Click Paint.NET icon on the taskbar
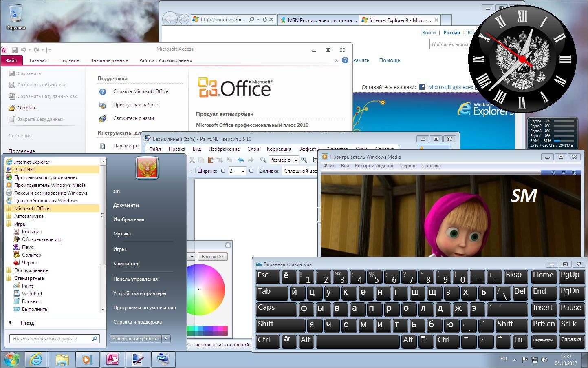The image size is (588, 368). click(x=137, y=359)
